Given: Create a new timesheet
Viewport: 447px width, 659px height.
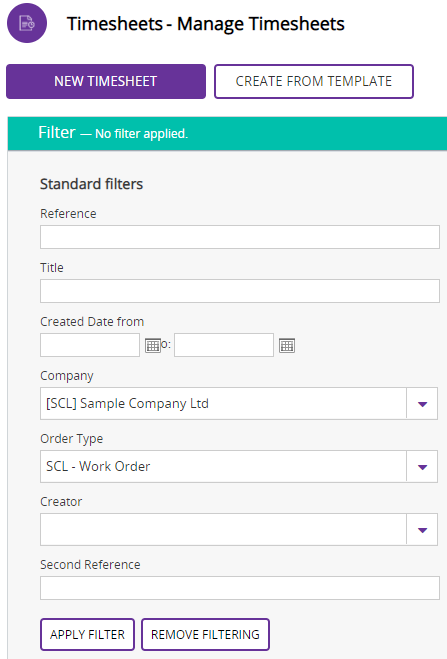Looking at the screenshot, I should [106, 81].
